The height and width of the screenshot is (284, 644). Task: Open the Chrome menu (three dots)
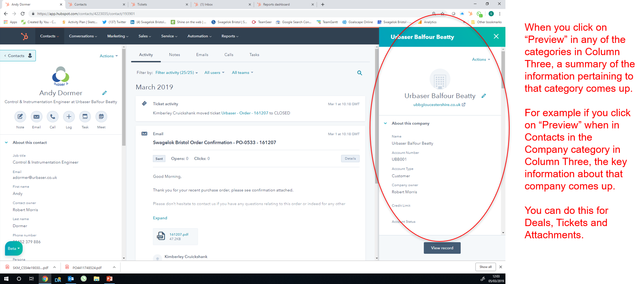500,14
